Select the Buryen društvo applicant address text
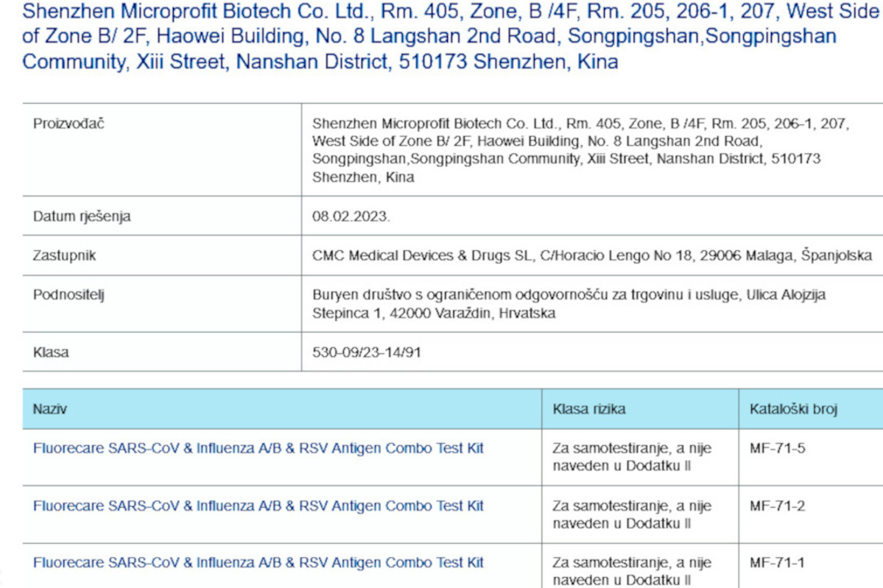 pyautogui.click(x=569, y=304)
